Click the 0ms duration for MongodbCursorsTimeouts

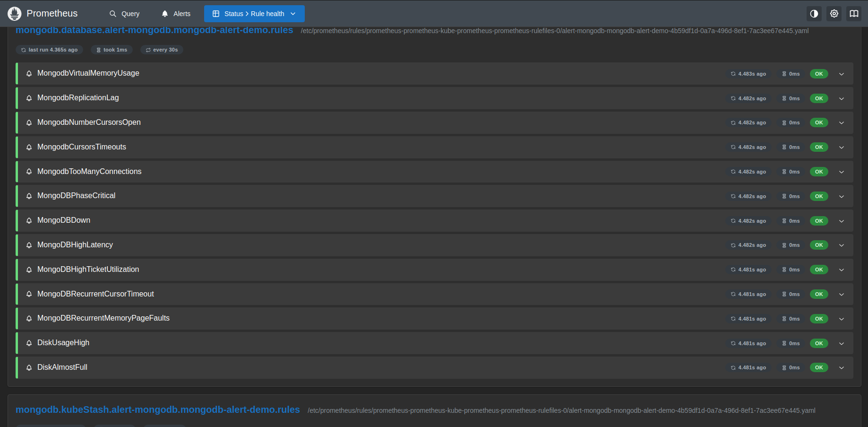coord(791,147)
